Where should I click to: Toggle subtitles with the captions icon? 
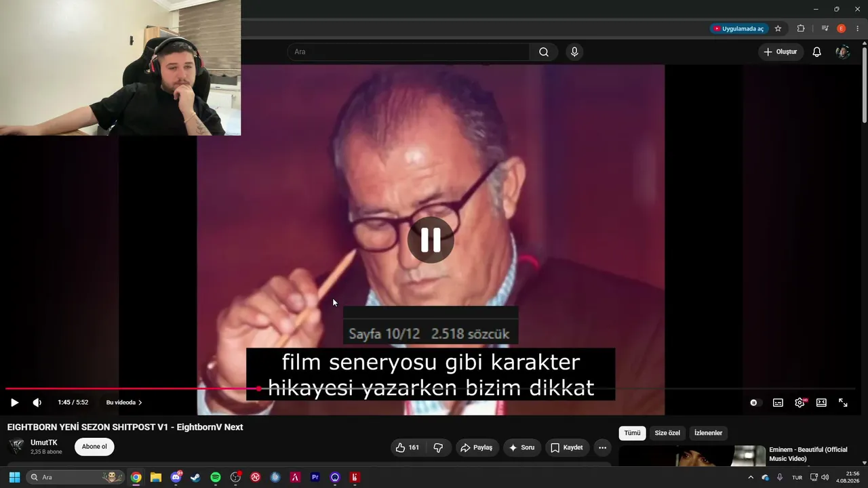click(778, 403)
